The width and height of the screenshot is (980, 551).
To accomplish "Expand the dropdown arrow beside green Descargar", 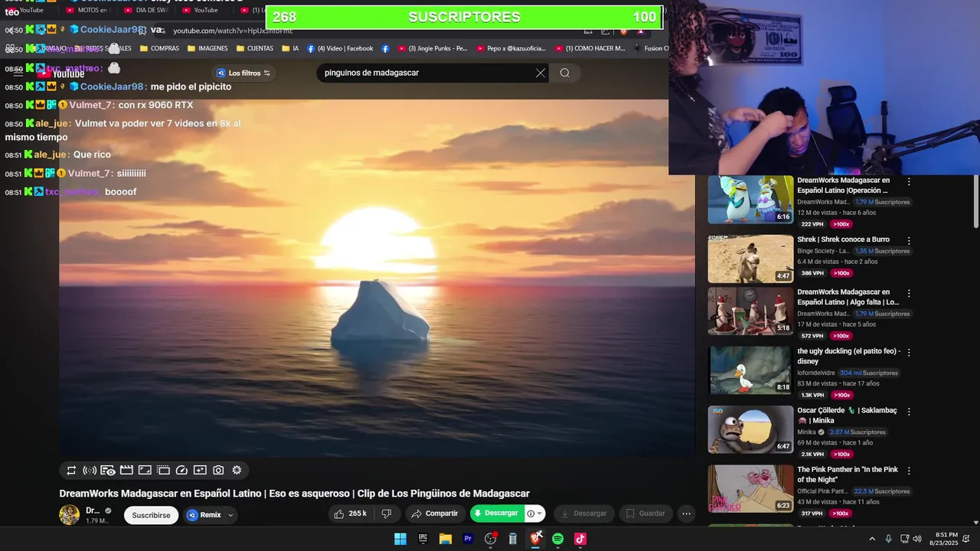I will tap(540, 514).
